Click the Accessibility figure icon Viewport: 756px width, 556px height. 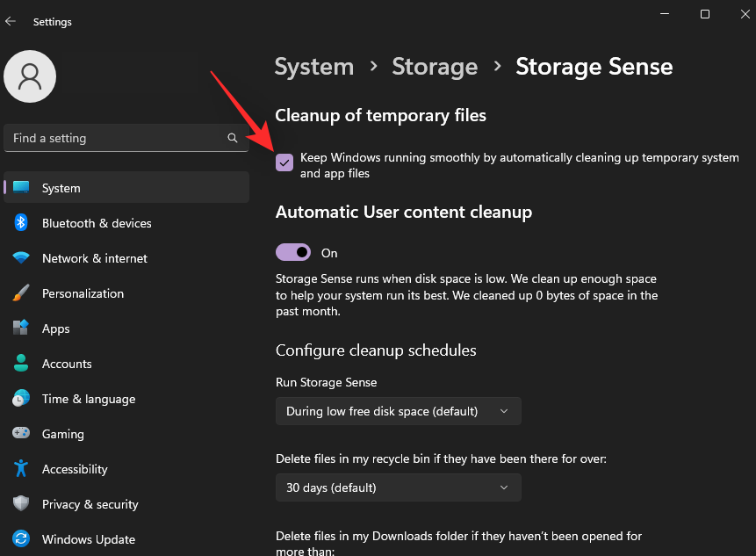click(21, 468)
